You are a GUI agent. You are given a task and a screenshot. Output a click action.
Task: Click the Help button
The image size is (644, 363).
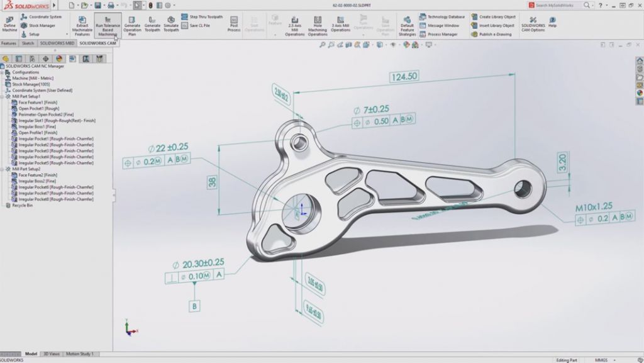click(x=553, y=20)
